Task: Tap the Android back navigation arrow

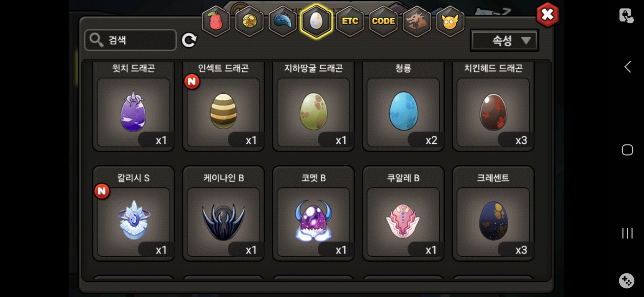Action: tap(627, 67)
